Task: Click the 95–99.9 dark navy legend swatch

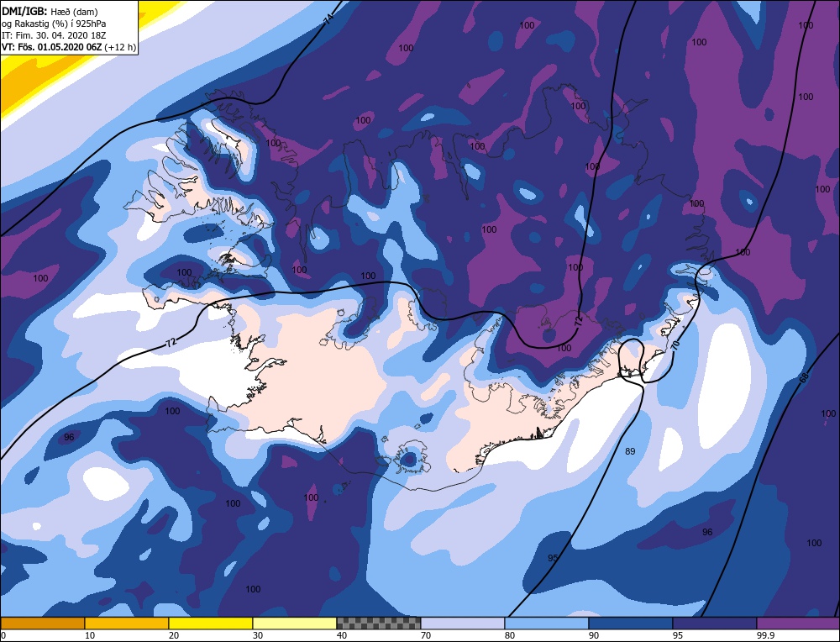Action: tap(715, 624)
